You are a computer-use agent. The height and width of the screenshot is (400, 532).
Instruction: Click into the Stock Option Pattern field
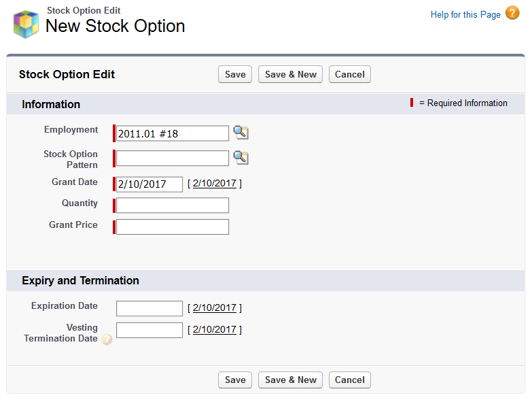click(173, 159)
